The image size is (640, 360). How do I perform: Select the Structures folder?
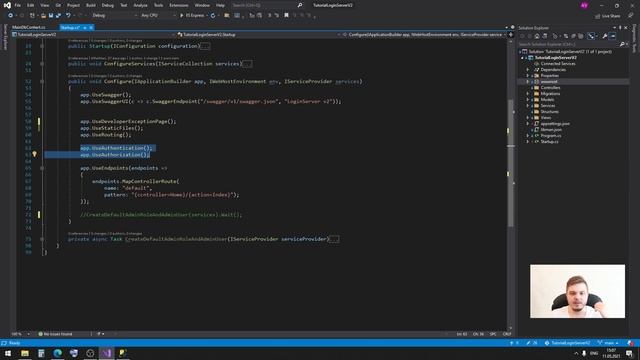pyautogui.click(x=549, y=111)
